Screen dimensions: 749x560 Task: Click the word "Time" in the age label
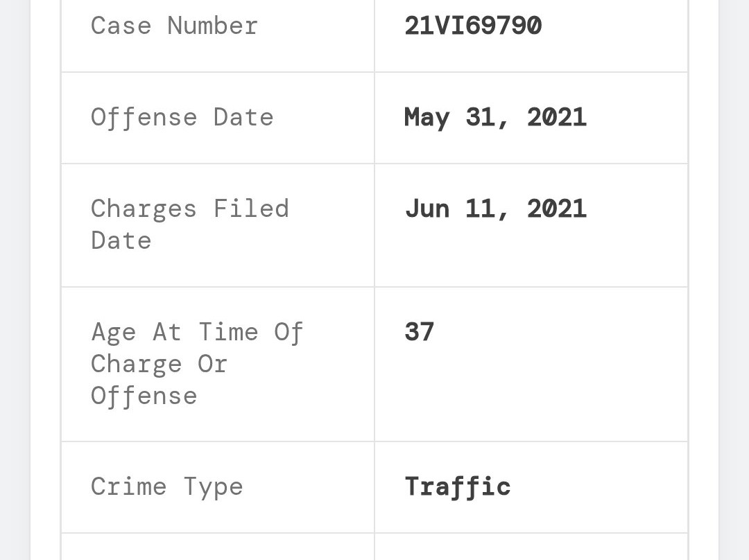[228, 332]
